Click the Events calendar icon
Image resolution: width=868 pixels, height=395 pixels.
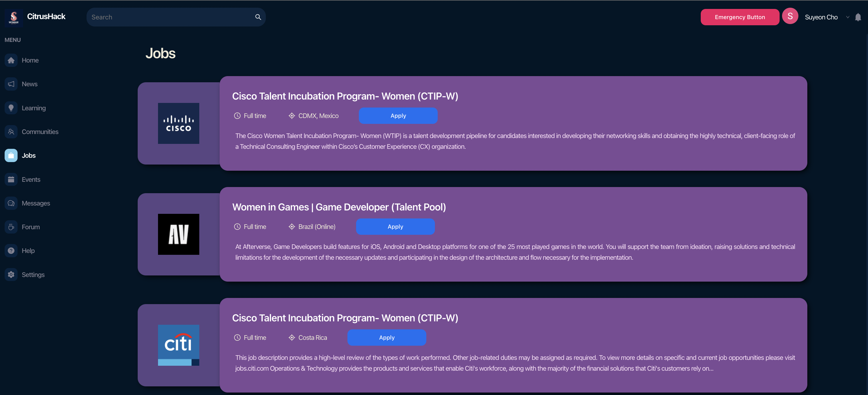(x=11, y=179)
